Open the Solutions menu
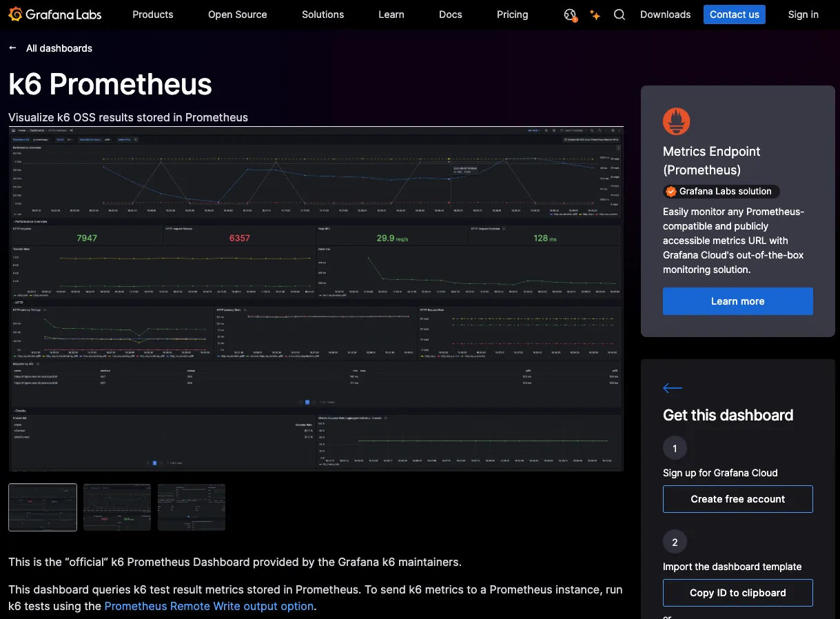This screenshot has width=840, height=619. coord(322,14)
